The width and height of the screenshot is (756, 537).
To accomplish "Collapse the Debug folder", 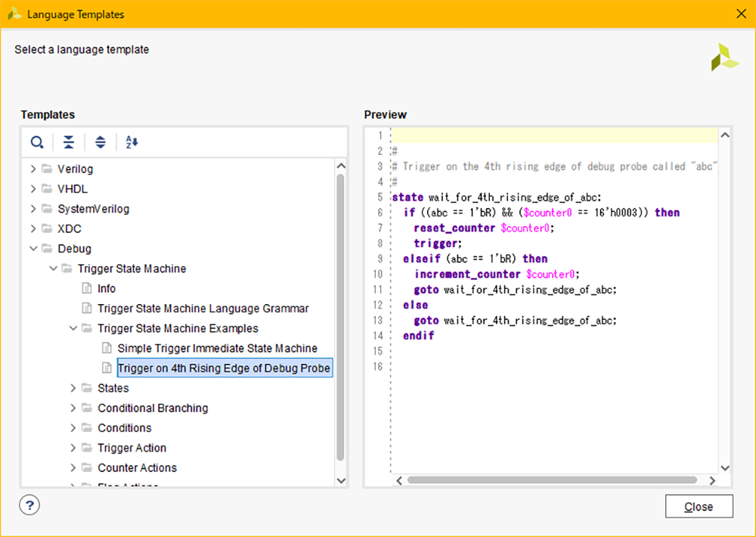I will (33, 249).
